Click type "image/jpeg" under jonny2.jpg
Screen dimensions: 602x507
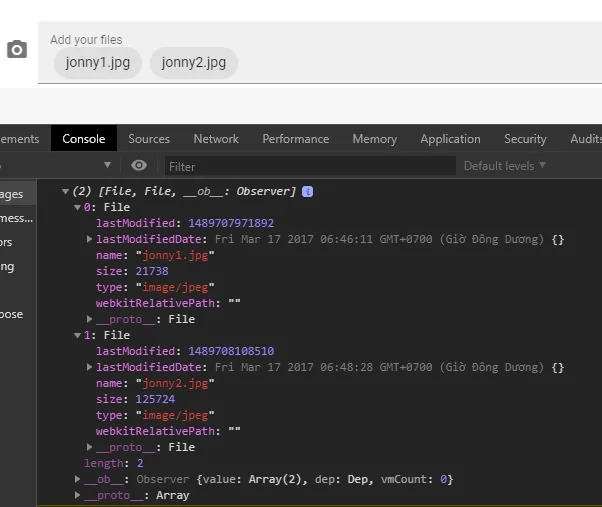[175, 415]
